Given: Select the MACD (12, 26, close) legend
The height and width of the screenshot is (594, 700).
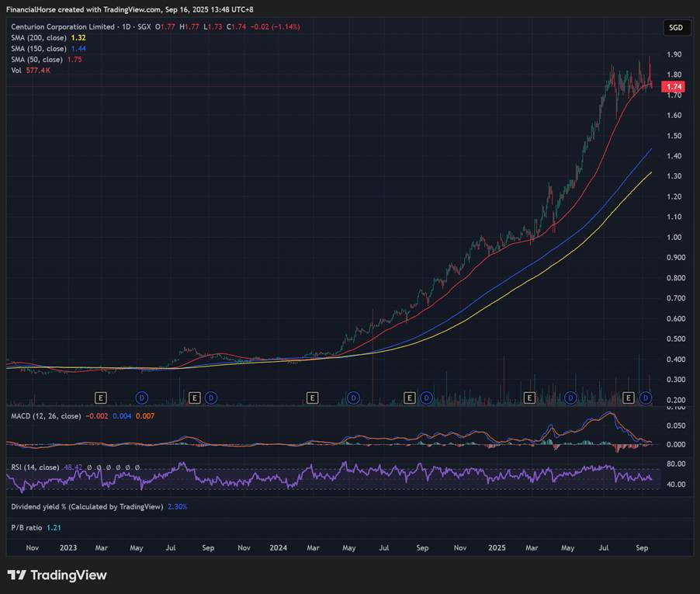Looking at the screenshot, I should pos(46,416).
